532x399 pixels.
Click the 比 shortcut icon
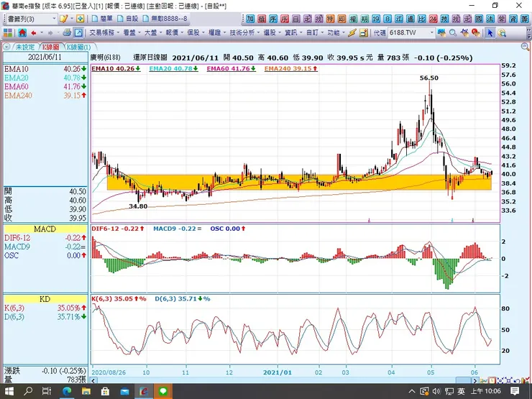click(422, 19)
